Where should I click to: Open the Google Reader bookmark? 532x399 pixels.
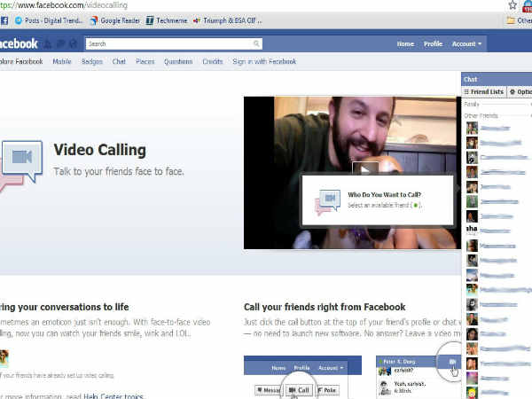pos(122,20)
